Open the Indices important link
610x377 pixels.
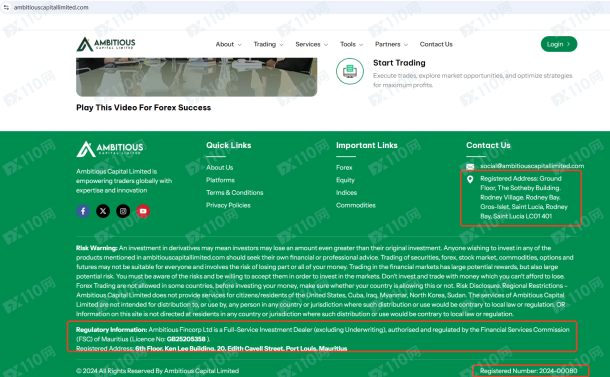point(346,193)
